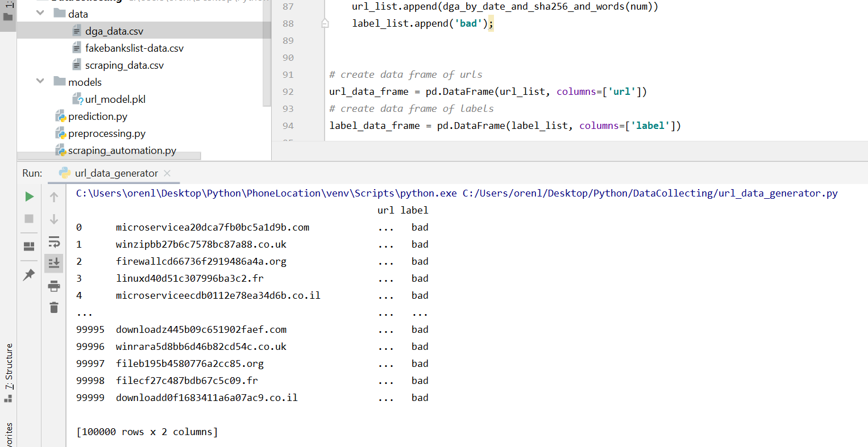Click the 'Run:' panel label

pos(32,173)
